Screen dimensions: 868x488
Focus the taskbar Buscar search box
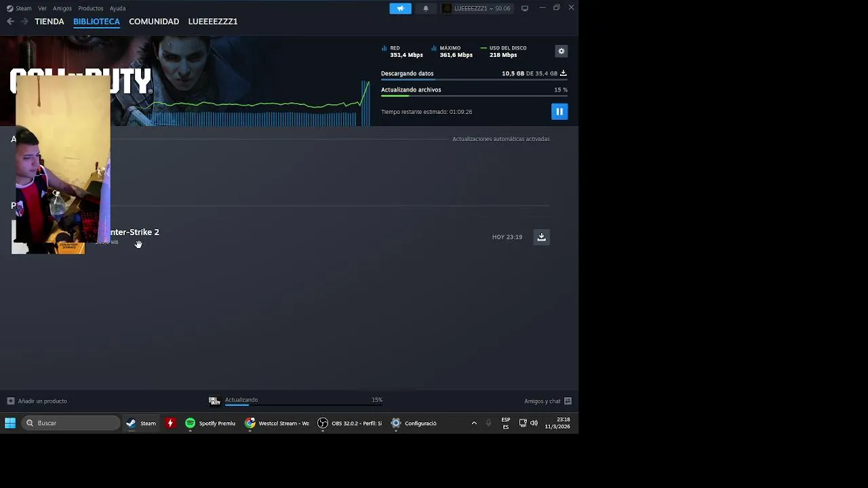click(71, 423)
